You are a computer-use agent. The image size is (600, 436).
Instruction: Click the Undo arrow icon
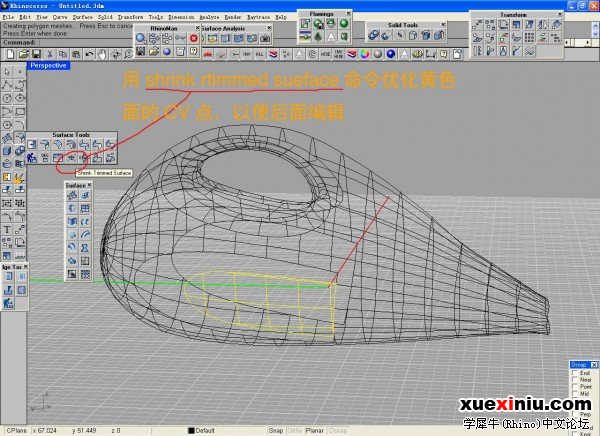(x=89, y=54)
